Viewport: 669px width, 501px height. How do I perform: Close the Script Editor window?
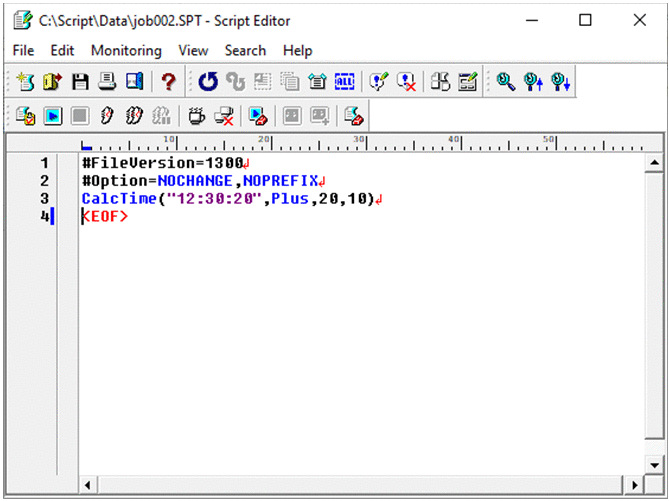640,20
